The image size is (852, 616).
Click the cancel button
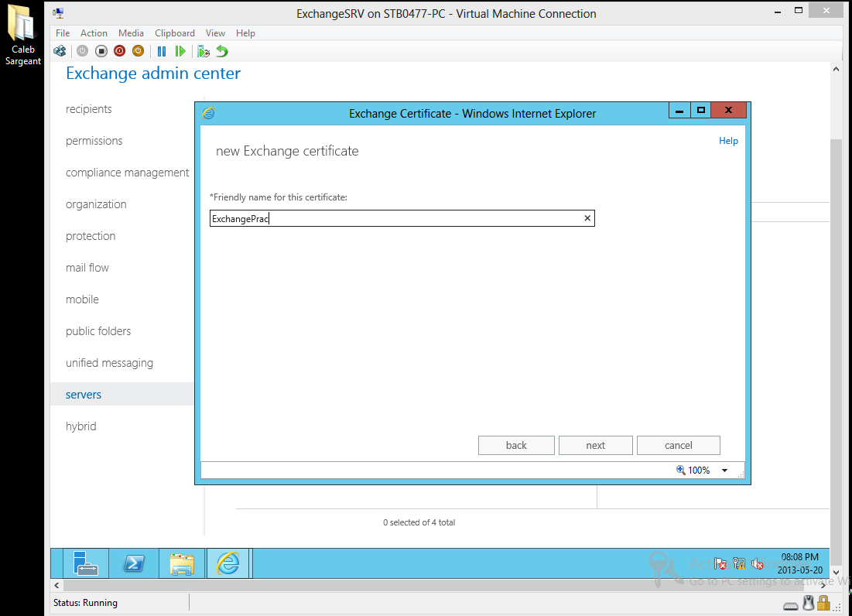pyautogui.click(x=678, y=446)
